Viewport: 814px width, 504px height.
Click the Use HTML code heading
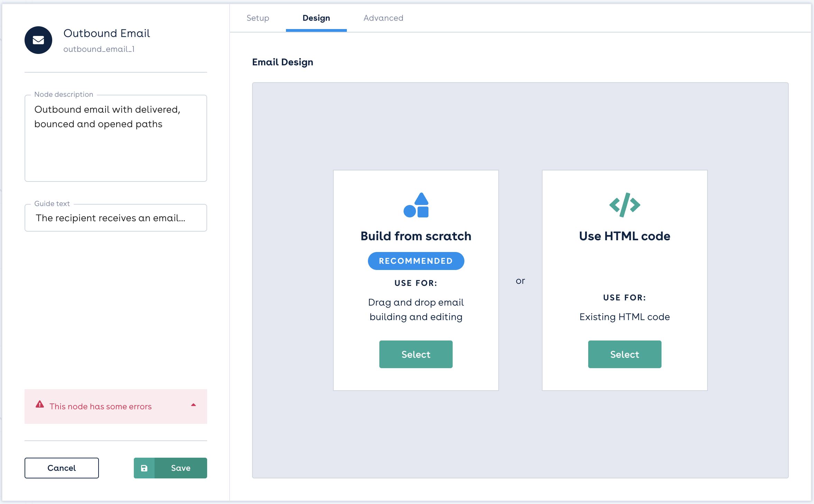625,236
